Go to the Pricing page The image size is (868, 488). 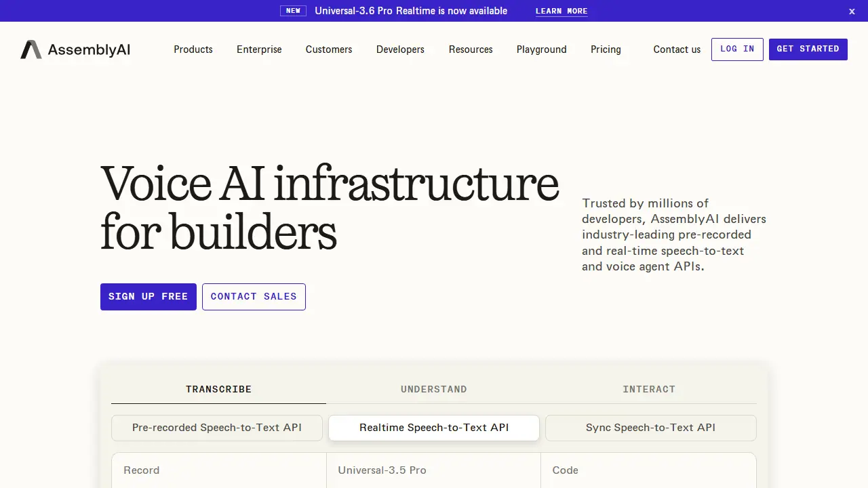tap(606, 49)
